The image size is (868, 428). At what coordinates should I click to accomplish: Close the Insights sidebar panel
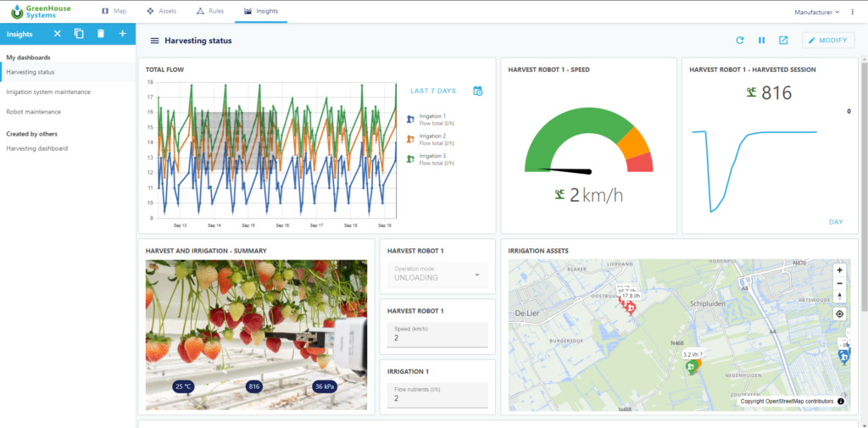[x=58, y=34]
